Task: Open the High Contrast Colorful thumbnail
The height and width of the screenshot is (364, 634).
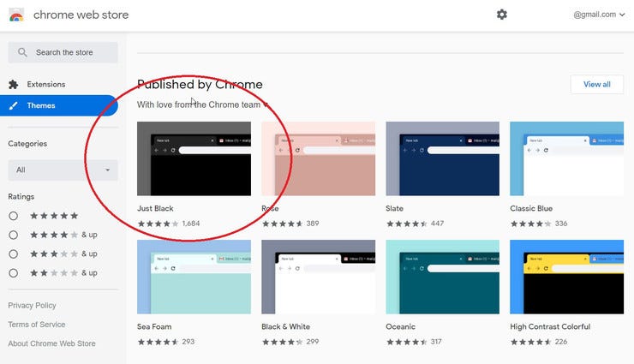Action: [x=566, y=277]
